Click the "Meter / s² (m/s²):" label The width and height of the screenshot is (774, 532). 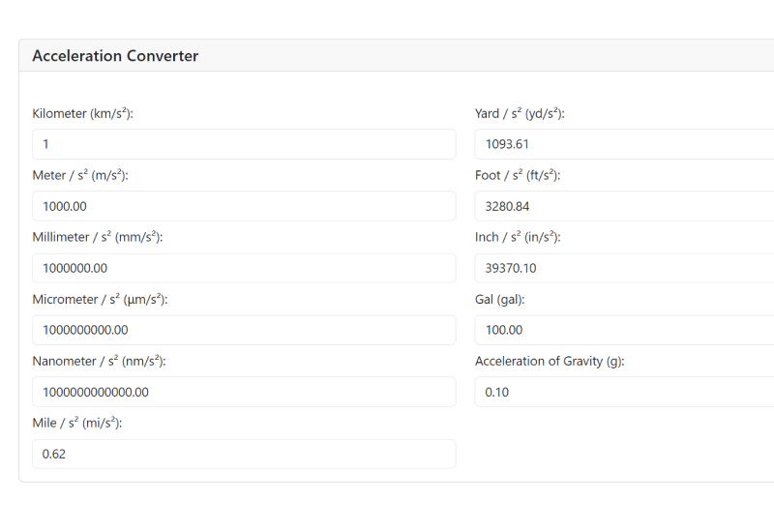80,176
